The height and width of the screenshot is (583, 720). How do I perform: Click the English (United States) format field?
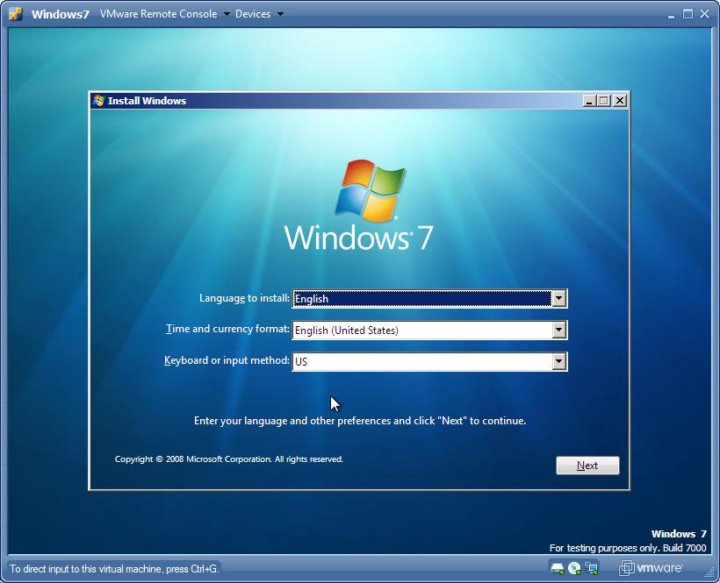(421, 330)
